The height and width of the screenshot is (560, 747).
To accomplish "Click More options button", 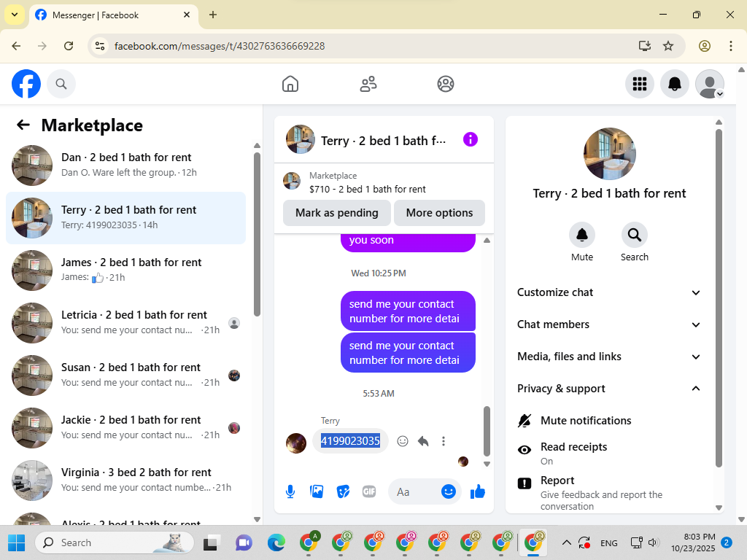I will coord(439,213).
